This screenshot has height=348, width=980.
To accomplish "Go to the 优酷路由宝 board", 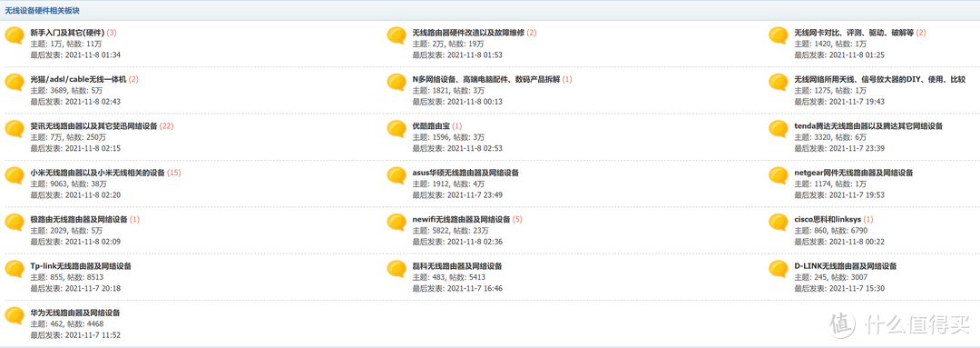I will [431, 125].
